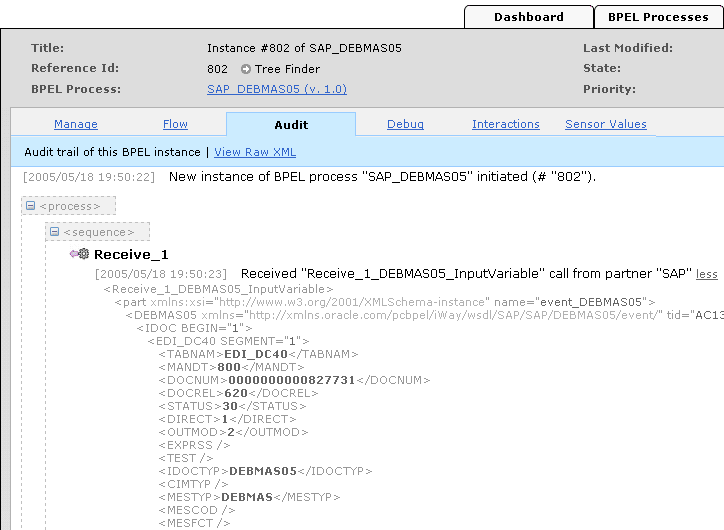Open the Dashboard tab
Screen dimensions: 724x530
(529, 17)
